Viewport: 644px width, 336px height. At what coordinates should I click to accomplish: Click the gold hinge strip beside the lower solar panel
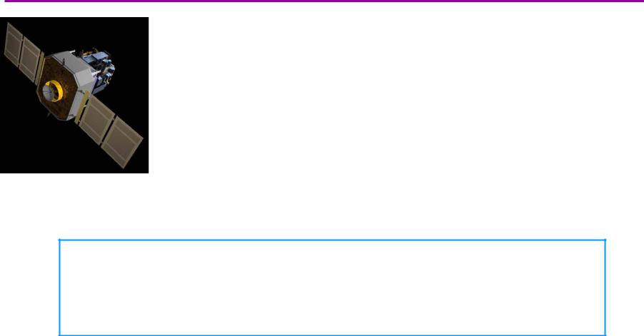(x=81, y=108)
